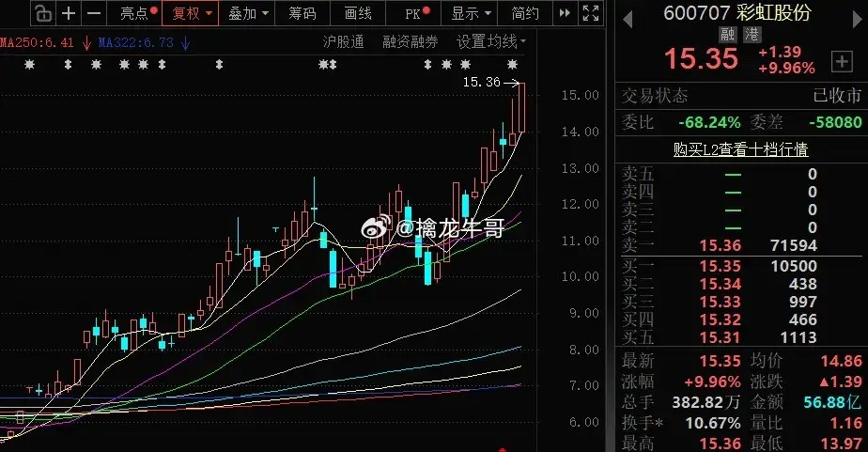Add stock to watchlist with plus icon
Viewport: 868px width, 452px height.
point(842,61)
